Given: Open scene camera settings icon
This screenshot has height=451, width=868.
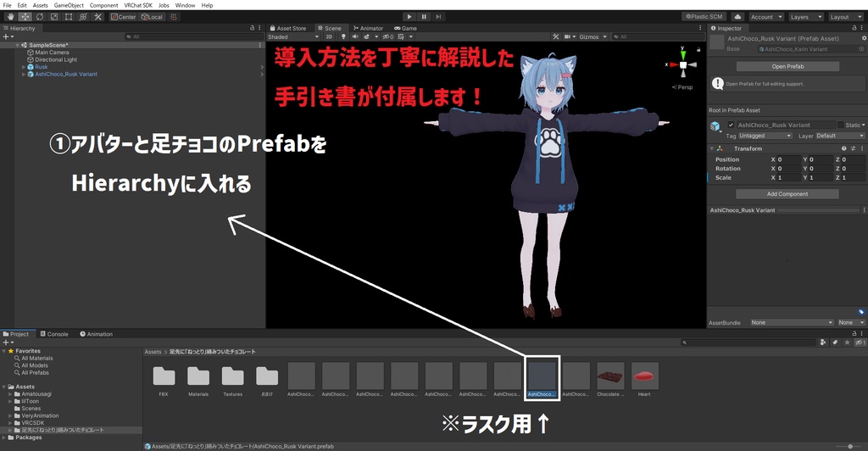Looking at the screenshot, I should coord(567,36).
